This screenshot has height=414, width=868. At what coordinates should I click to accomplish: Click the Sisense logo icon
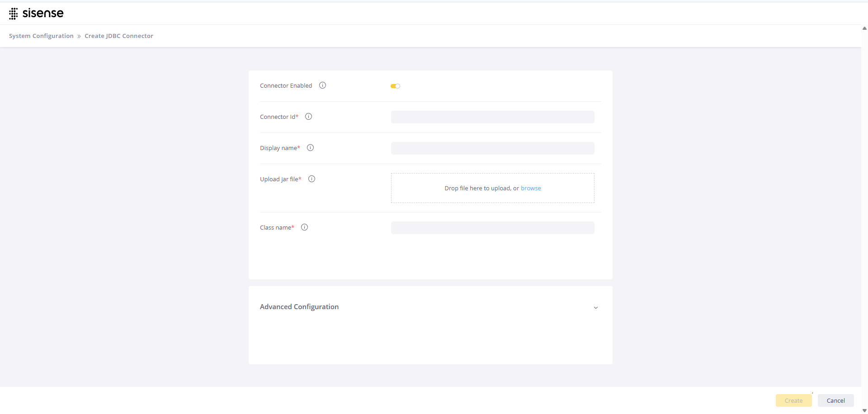[x=14, y=14]
